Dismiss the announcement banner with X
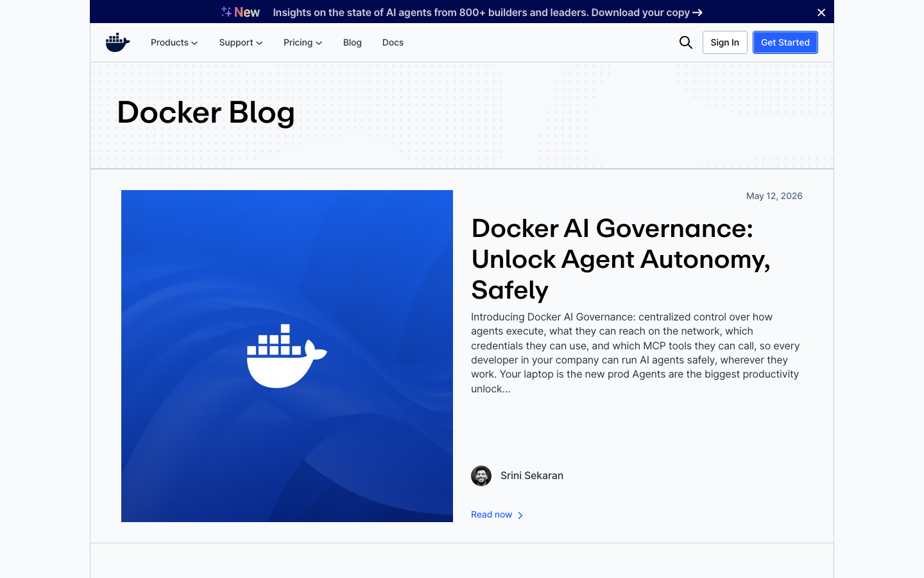 [821, 12]
